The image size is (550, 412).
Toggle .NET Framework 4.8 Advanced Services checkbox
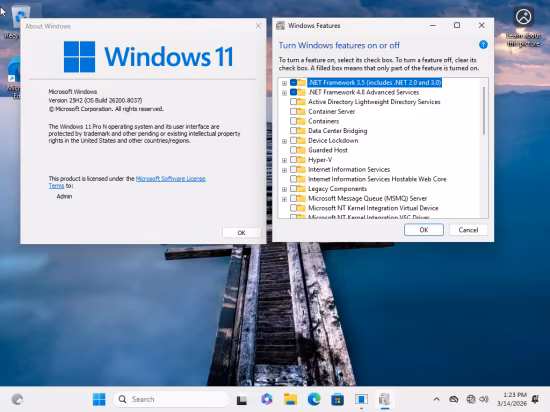pos(294,92)
